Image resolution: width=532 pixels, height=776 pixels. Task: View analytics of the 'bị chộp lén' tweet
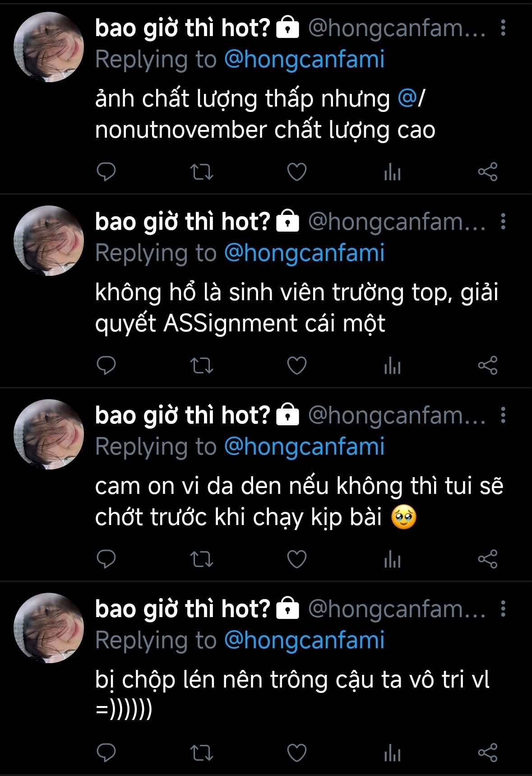point(392,753)
